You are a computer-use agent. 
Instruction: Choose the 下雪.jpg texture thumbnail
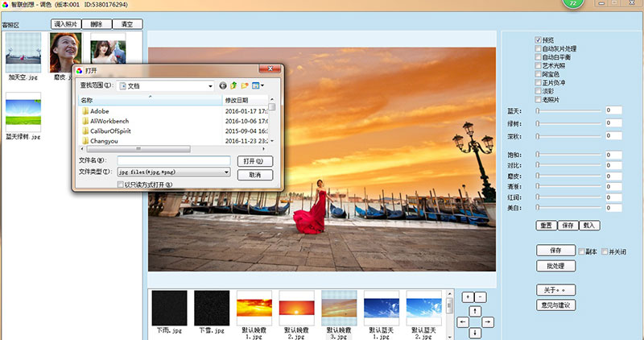click(x=212, y=309)
